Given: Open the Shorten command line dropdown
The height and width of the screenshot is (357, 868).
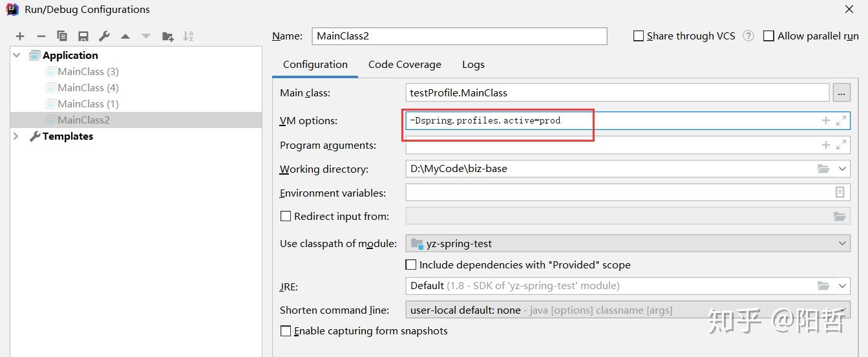Looking at the screenshot, I should click(x=842, y=310).
